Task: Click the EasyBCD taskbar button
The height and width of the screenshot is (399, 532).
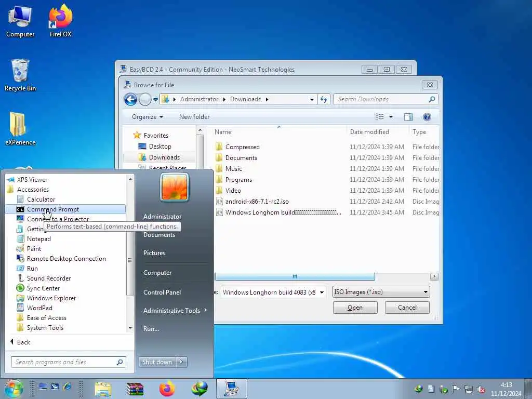Action: [x=232, y=389]
